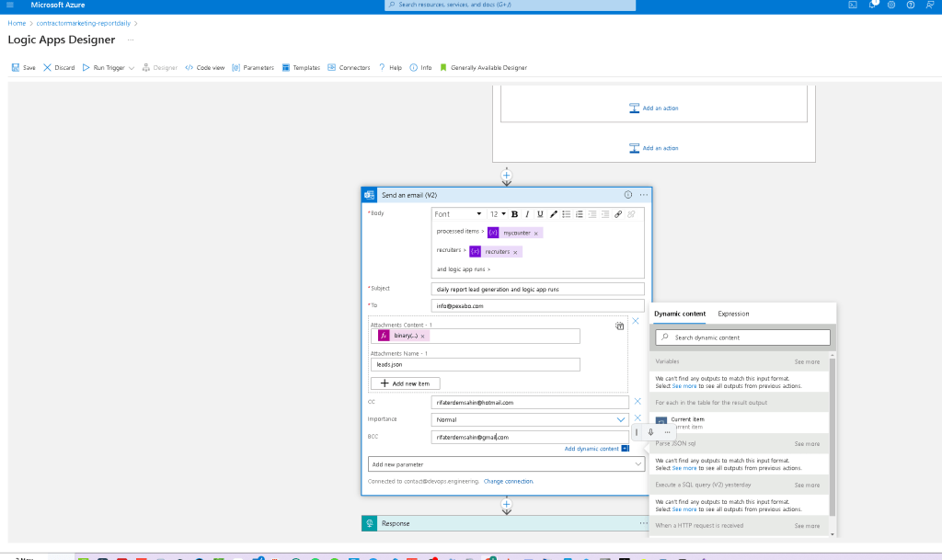This screenshot has height=560, width=942.
Task: Open the feedback icon in top bar
Action: (930, 5)
